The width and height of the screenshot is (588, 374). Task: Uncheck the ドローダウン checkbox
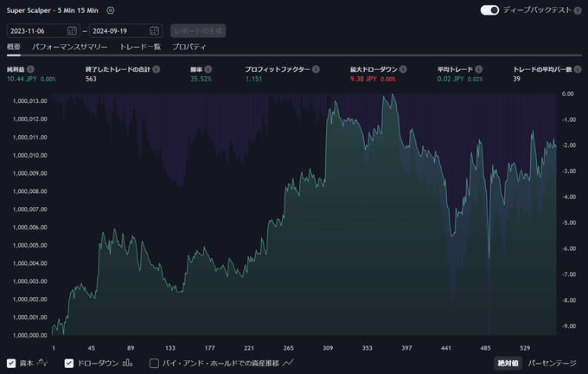(x=69, y=363)
